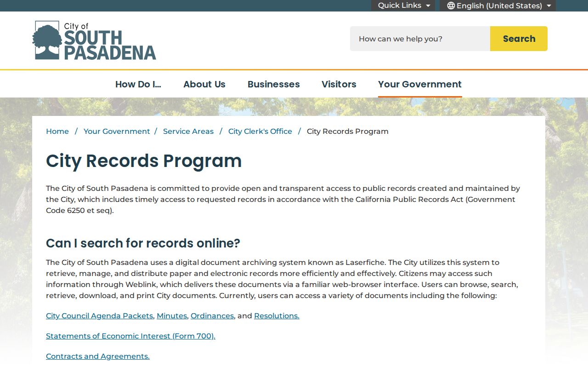
Task: Open the English (United States) language selector
Action: coord(498,6)
